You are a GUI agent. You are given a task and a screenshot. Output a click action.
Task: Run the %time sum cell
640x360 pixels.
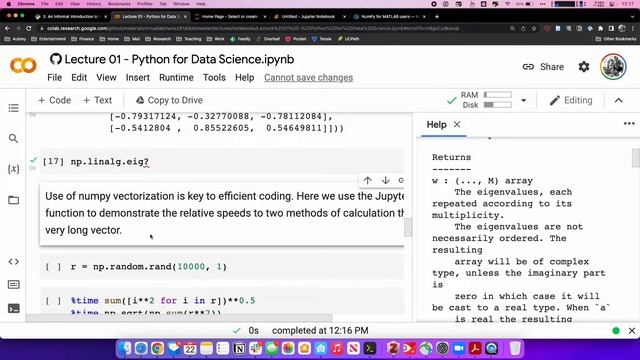[53, 301]
